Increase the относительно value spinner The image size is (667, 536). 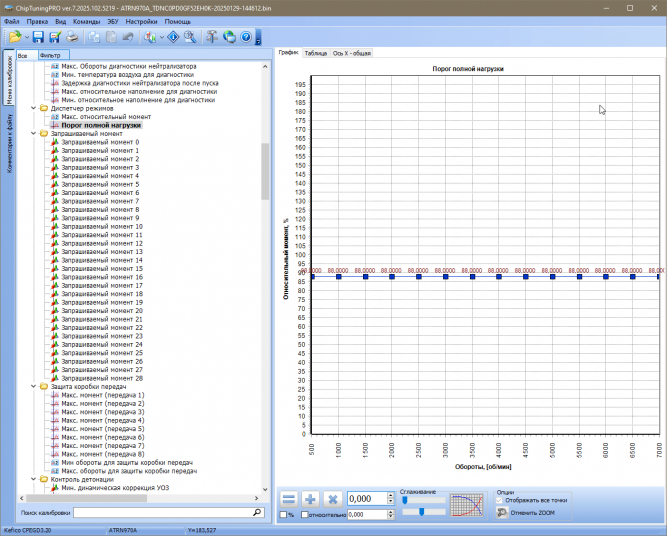click(391, 512)
